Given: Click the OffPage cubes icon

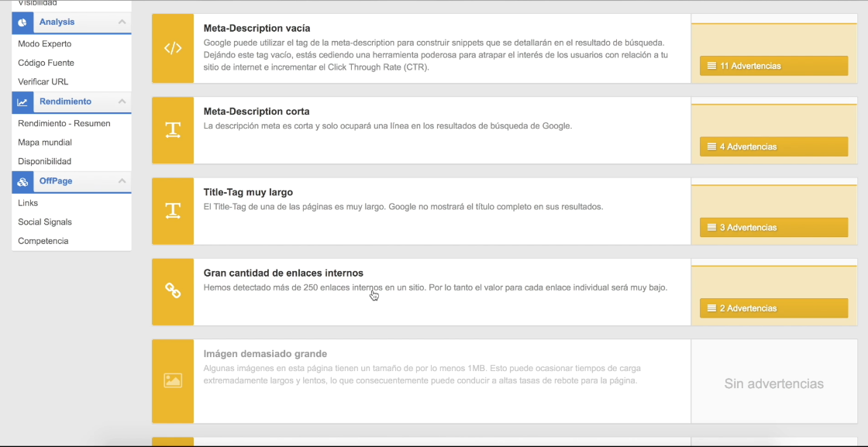Looking at the screenshot, I should click(x=22, y=181).
